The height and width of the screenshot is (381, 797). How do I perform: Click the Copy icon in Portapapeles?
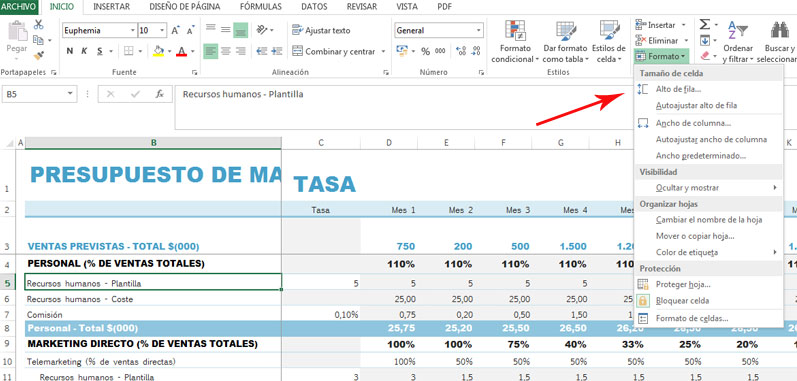pyautogui.click(x=38, y=40)
